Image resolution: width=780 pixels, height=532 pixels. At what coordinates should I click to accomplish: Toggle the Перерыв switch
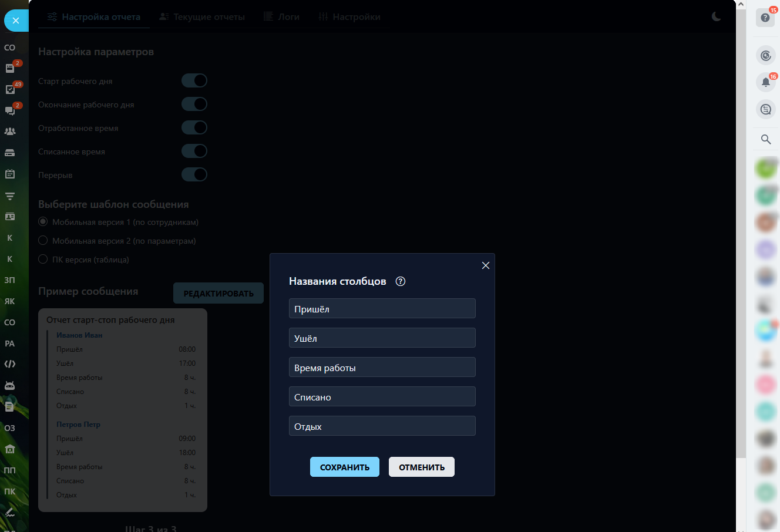194,174
